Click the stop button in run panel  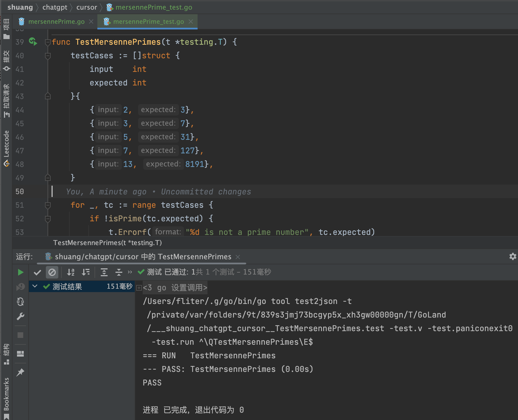[x=21, y=335]
